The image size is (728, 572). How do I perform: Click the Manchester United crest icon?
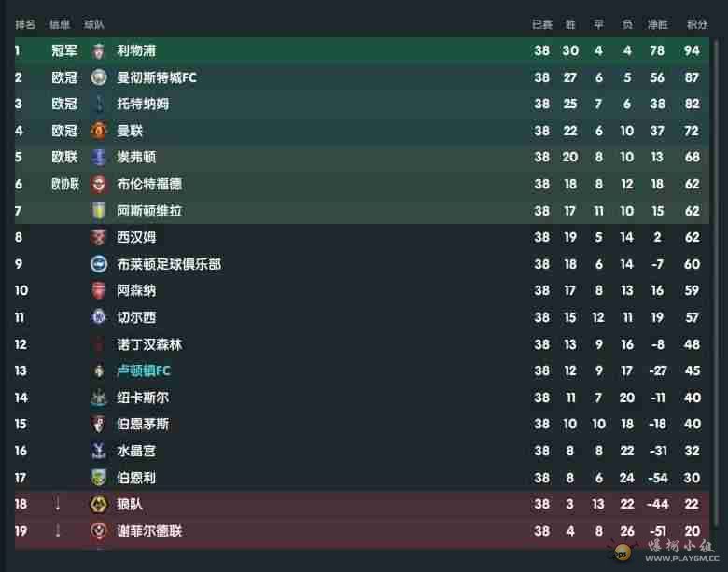point(98,131)
